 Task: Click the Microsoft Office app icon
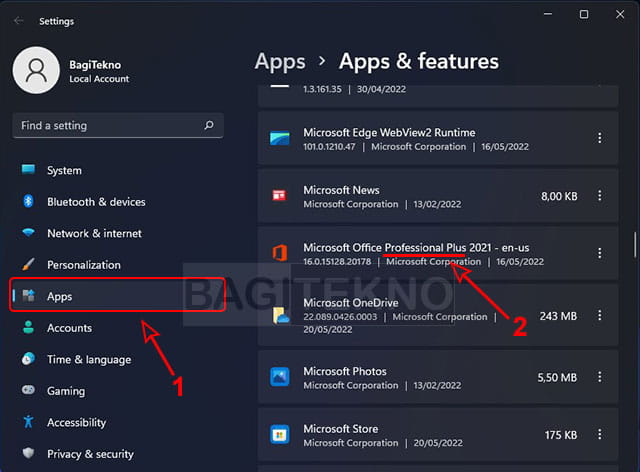coord(280,253)
